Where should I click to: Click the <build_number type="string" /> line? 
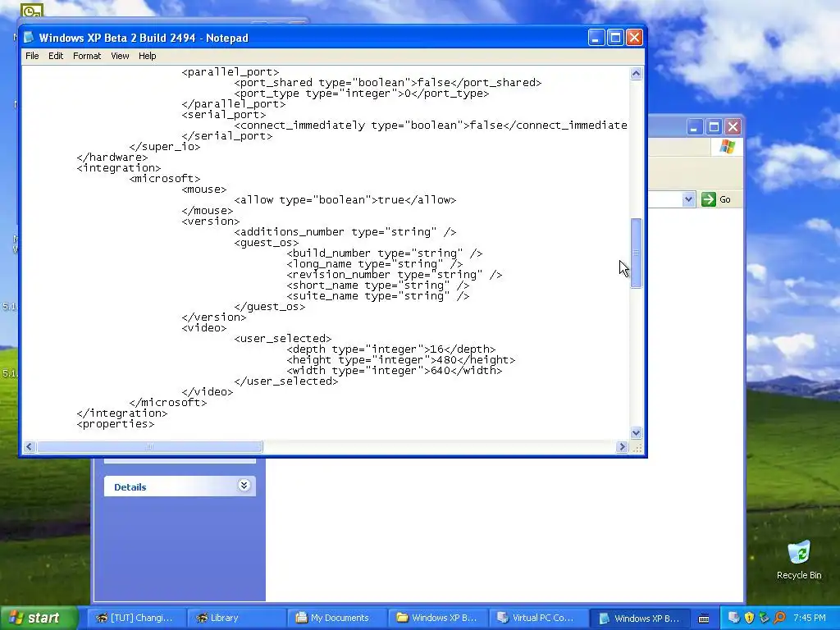coord(384,253)
